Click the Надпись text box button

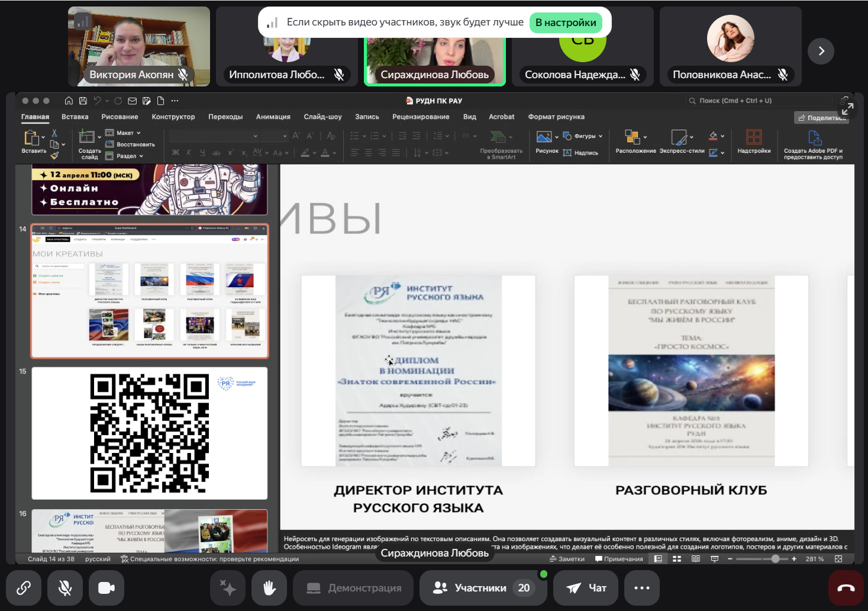pyautogui.click(x=580, y=153)
